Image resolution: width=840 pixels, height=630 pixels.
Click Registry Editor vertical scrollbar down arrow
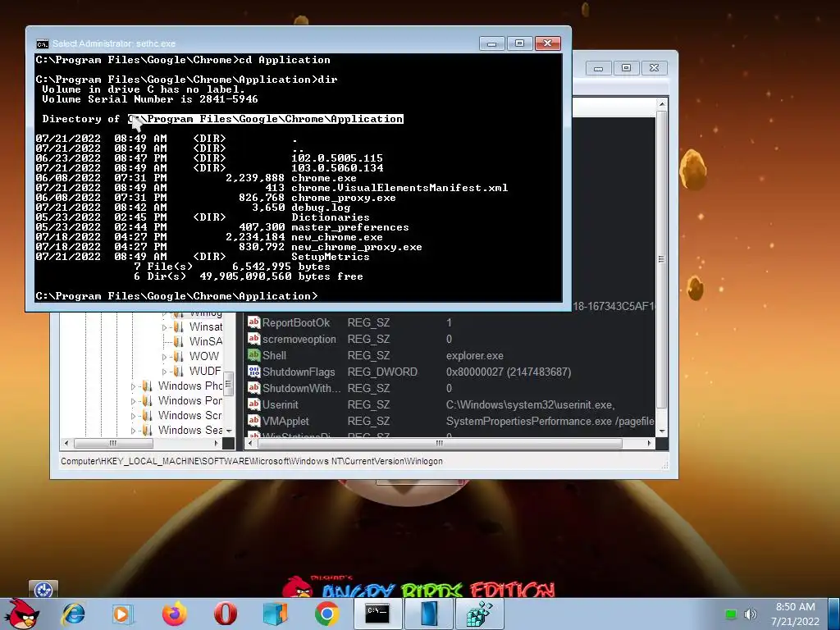[662, 431]
